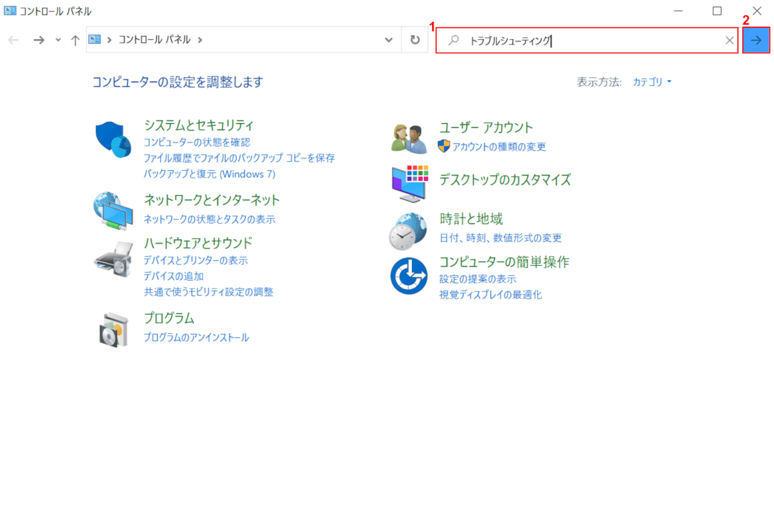
Task: Focus the search field with トラブルシューティング
Action: click(x=586, y=41)
